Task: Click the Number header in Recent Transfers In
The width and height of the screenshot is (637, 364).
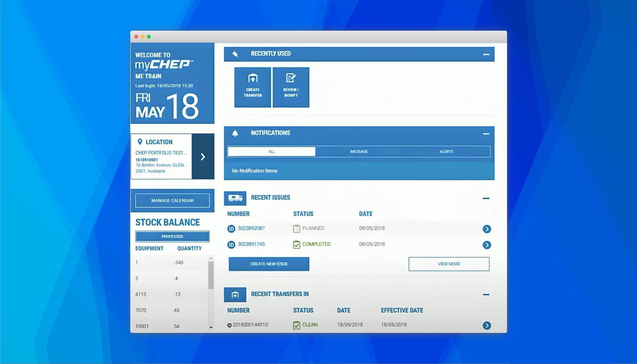Action: 238,310
